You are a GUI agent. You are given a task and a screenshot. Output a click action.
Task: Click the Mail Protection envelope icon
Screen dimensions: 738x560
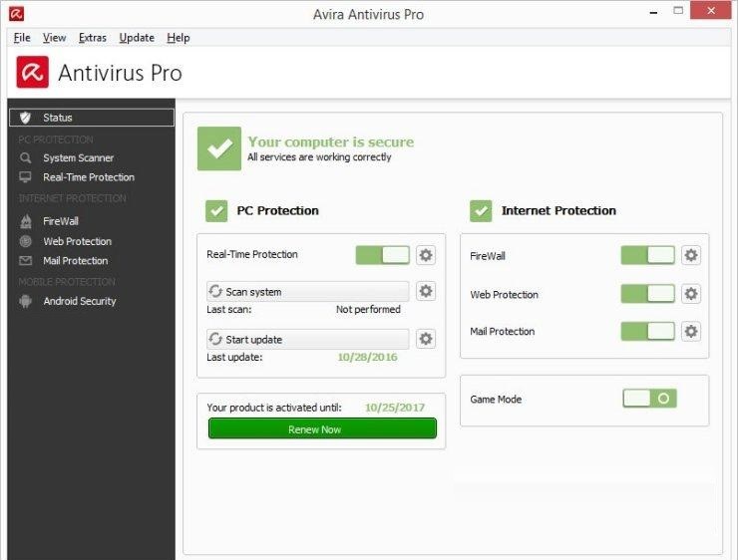click(25, 260)
